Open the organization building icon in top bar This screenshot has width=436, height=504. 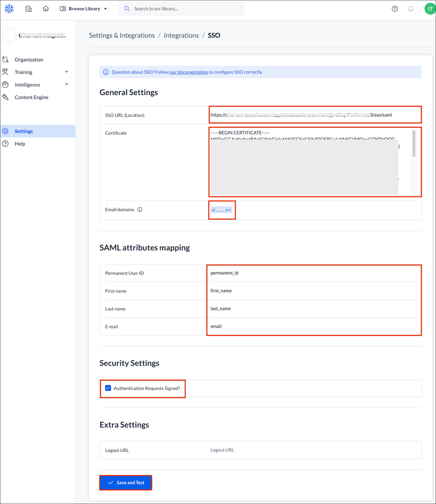click(29, 8)
